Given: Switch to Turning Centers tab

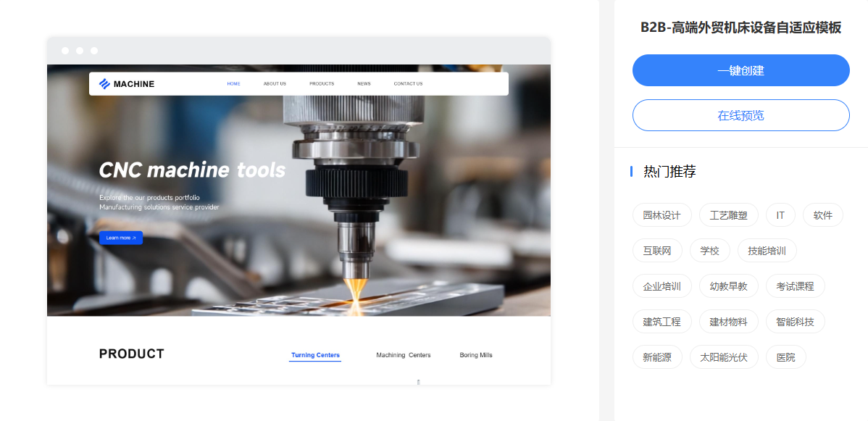Looking at the screenshot, I should pos(315,355).
